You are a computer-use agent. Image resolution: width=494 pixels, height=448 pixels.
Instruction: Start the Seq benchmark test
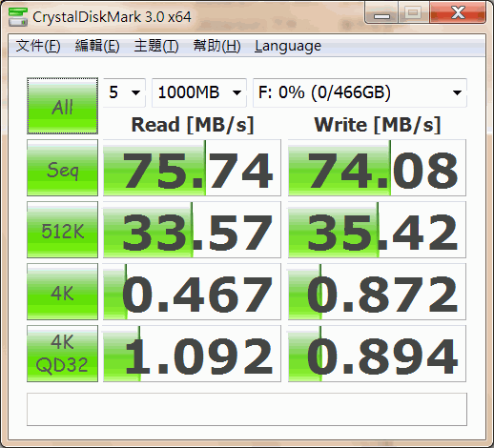click(62, 168)
